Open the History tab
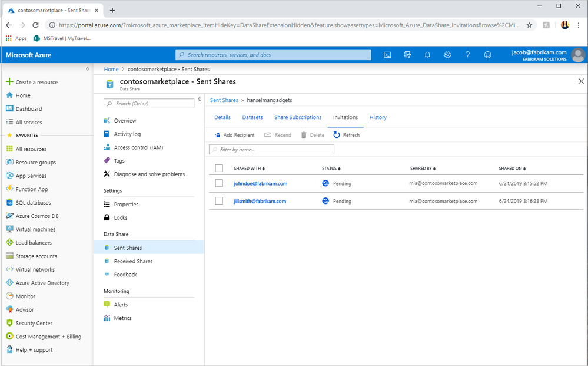This screenshot has height=366, width=588. click(x=378, y=117)
